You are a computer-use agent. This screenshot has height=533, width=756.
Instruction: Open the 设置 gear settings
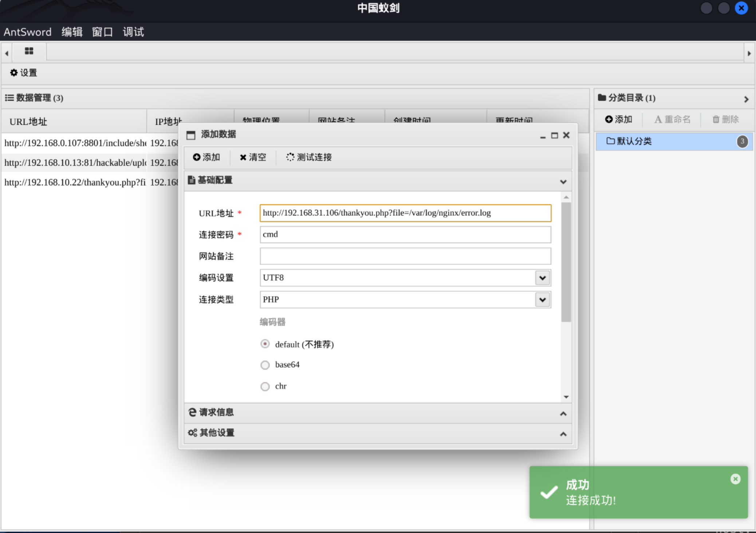[23, 72]
